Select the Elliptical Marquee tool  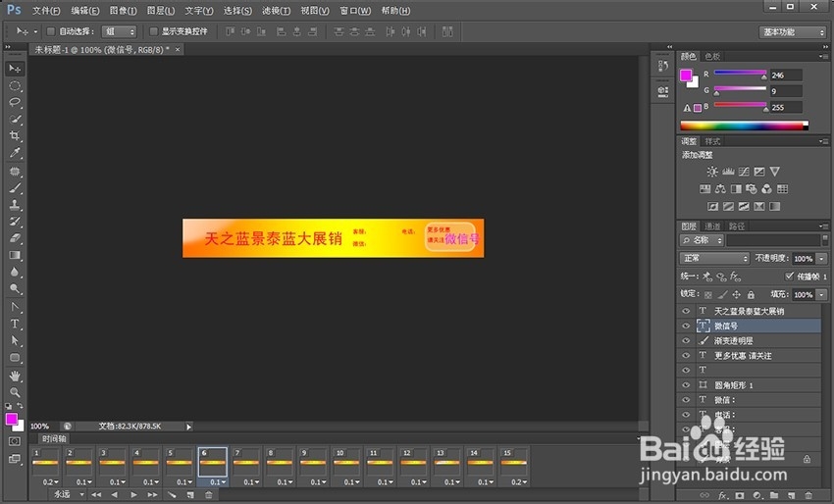point(15,85)
